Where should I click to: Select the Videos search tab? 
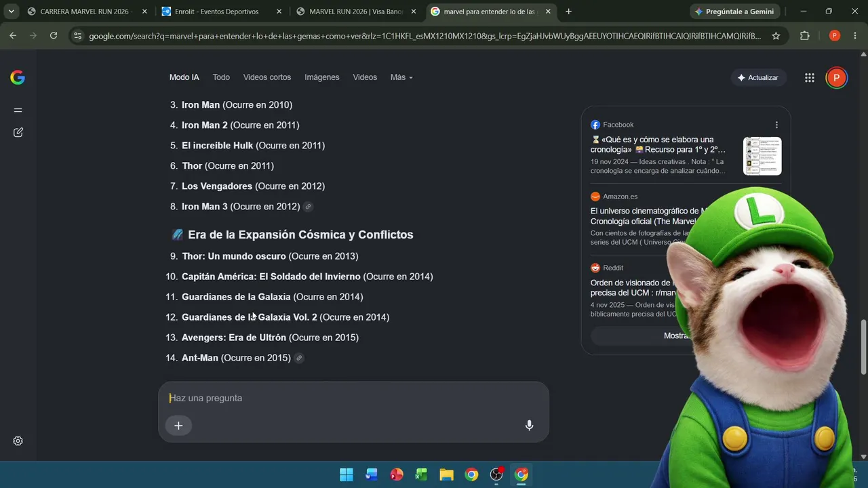point(365,77)
